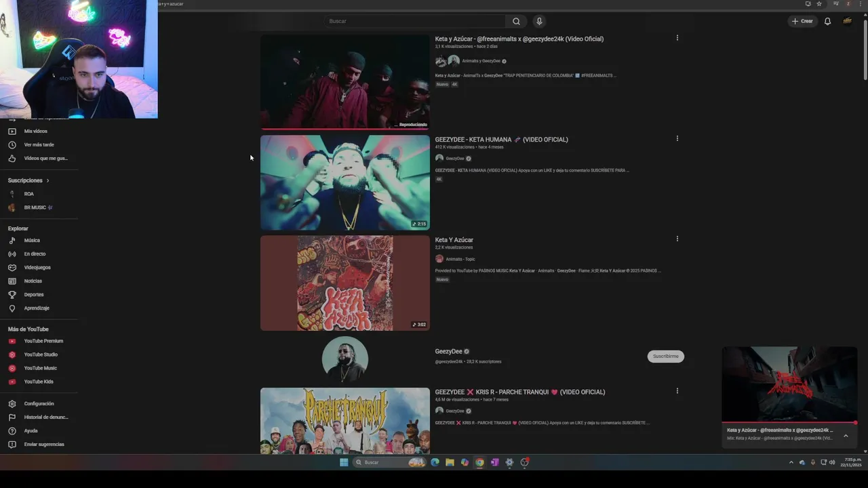Open the notifications bell
The width and height of the screenshot is (868, 488).
[x=827, y=21]
